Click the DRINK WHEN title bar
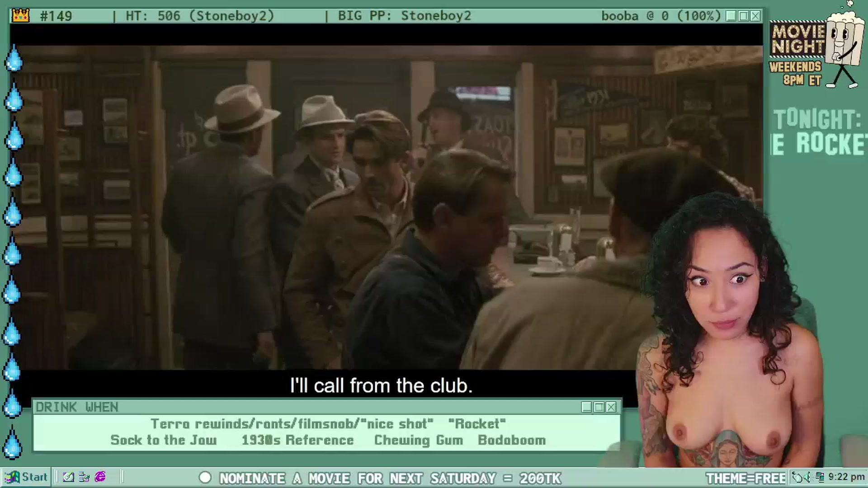 point(307,407)
